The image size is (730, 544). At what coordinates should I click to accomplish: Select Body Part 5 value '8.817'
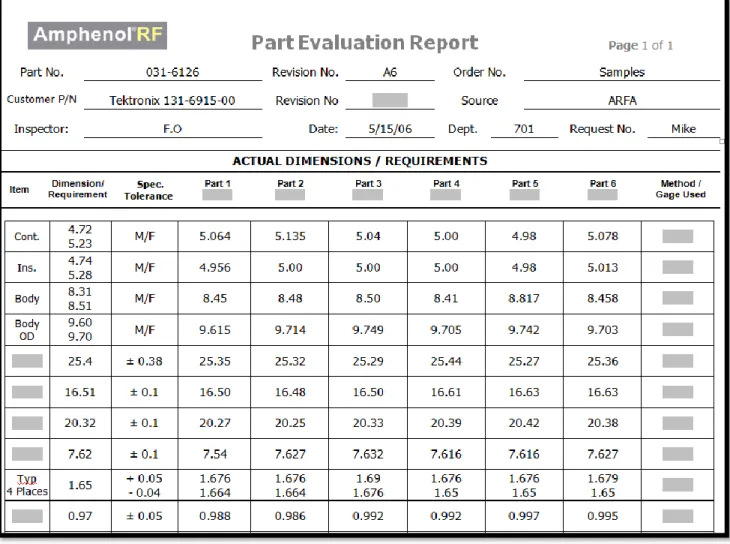(x=524, y=298)
